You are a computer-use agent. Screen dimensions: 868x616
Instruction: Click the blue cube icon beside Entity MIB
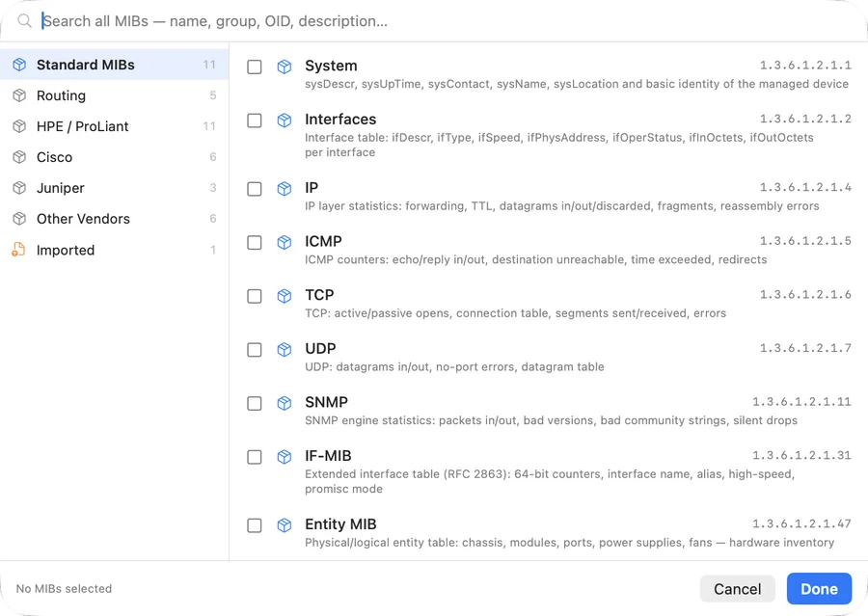pyautogui.click(x=285, y=525)
